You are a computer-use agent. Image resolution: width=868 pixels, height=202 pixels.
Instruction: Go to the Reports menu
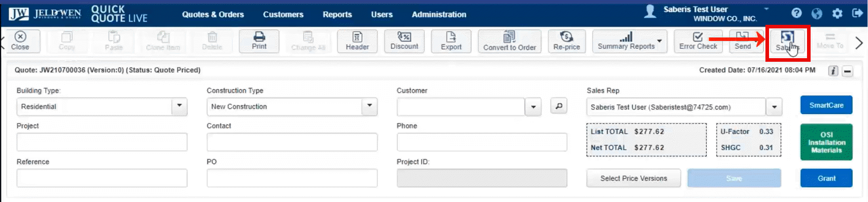point(337,14)
